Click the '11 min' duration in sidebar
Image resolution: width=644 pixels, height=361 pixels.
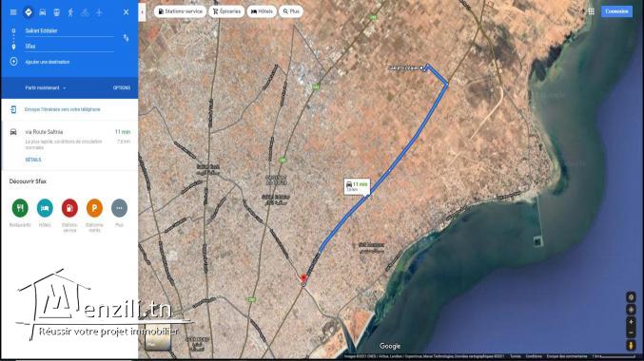(x=123, y=132)
